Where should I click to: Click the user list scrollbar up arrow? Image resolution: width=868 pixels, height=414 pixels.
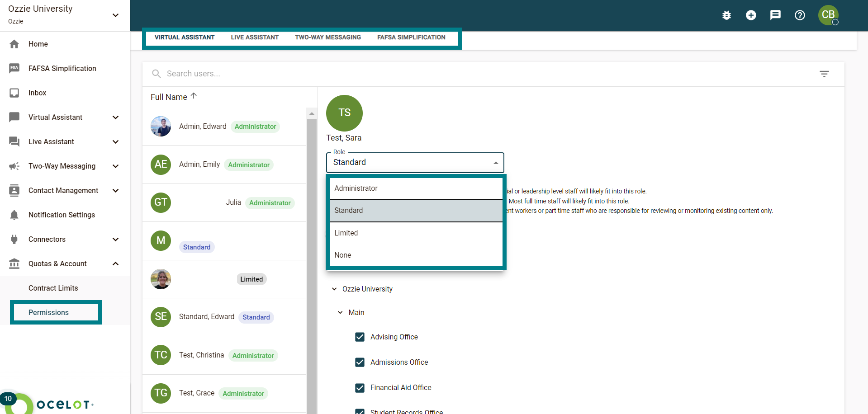pyautogui.click(x=312, y=113)
